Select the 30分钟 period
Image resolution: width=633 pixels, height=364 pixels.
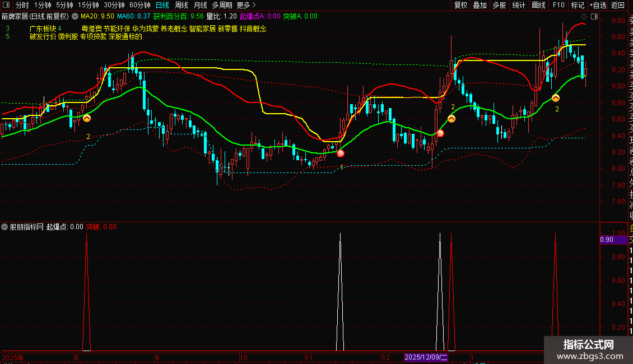coord(114,5)
